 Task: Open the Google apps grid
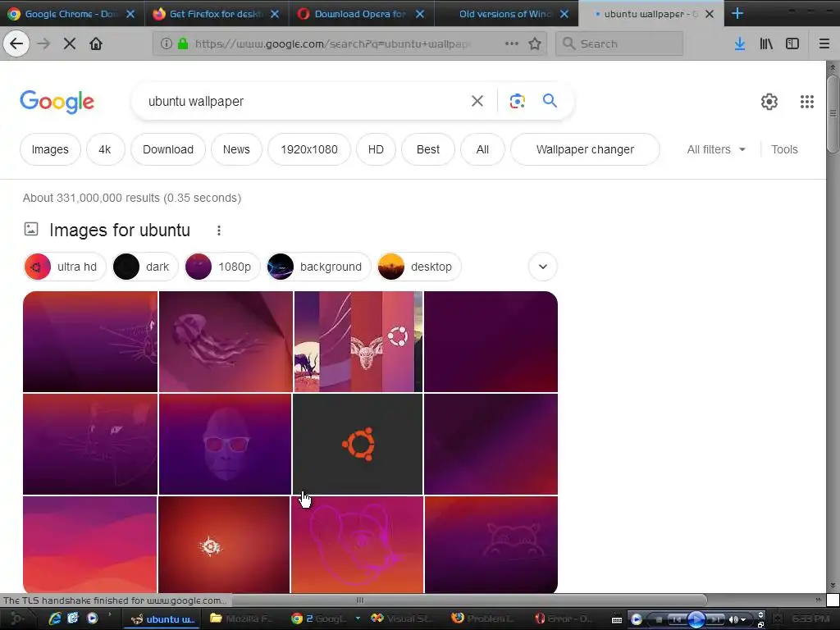(807, 101)
